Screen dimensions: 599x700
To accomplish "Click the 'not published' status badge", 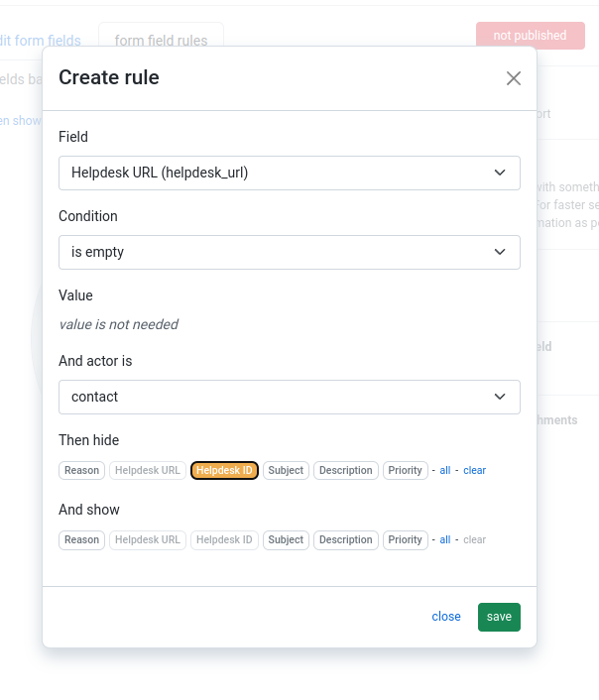I will point(530,36).
